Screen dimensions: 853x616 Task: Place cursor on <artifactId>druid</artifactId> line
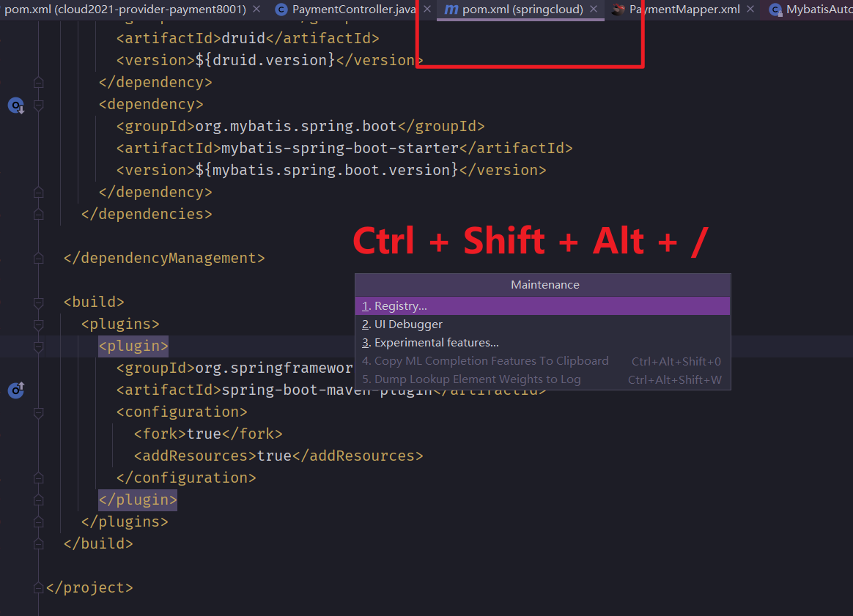248,38
